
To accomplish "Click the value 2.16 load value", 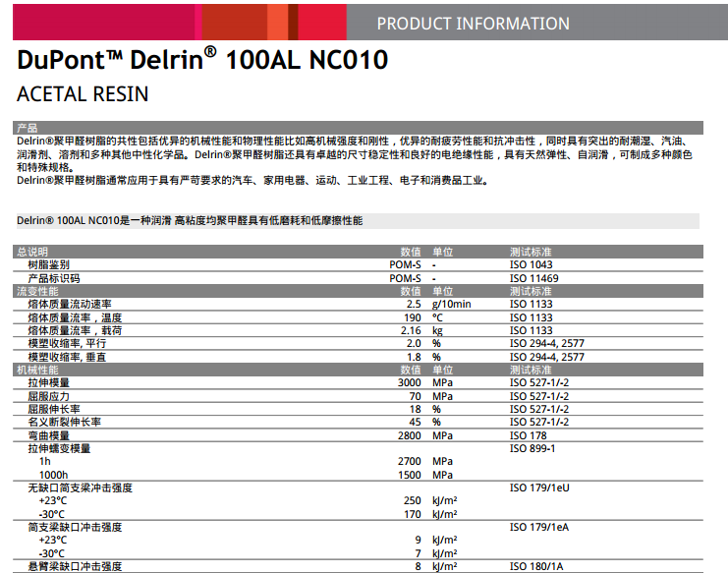I will tap(411, 330).
